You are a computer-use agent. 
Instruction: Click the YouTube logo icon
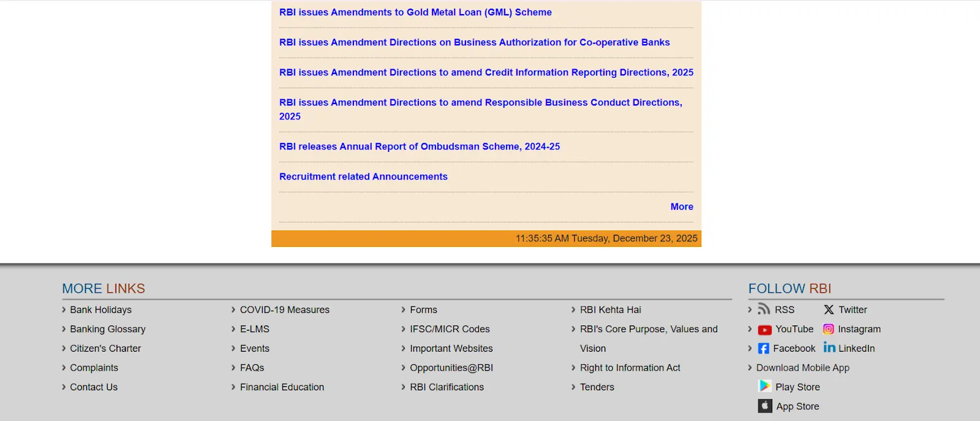[764, 330]
